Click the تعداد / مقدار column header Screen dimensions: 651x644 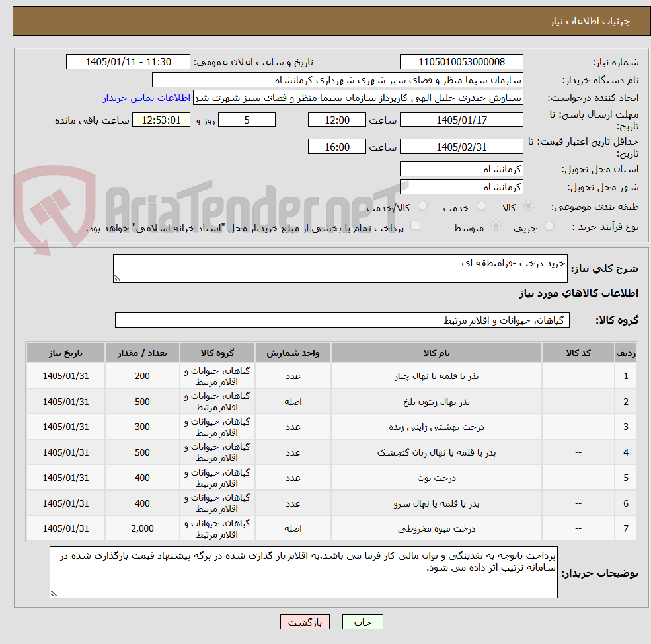(142, 353)
